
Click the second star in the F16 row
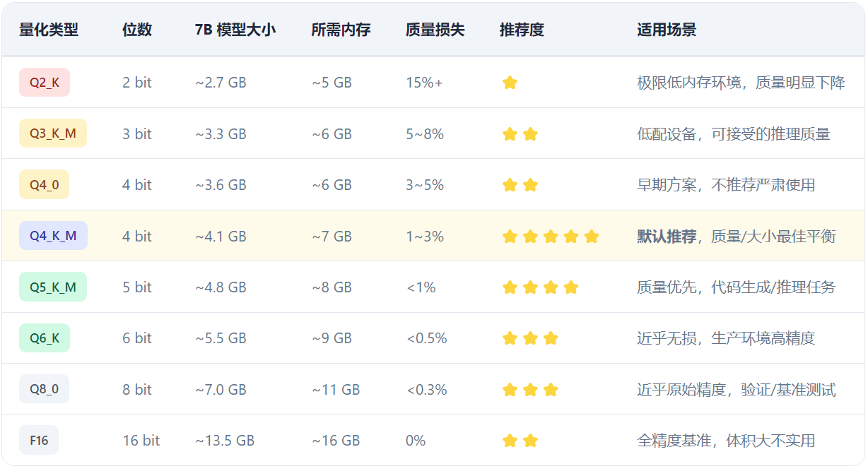[530, 441]
